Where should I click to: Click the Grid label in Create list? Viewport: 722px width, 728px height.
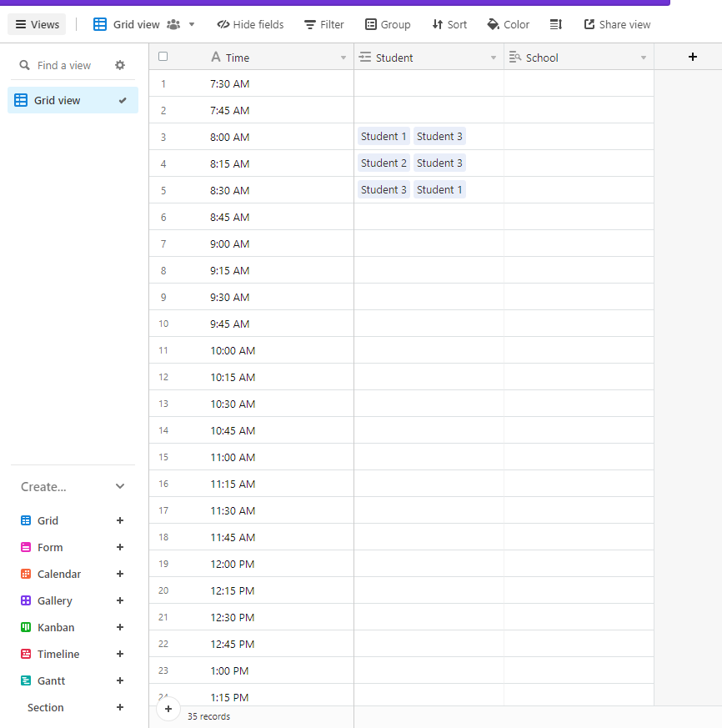pos(48,521)
